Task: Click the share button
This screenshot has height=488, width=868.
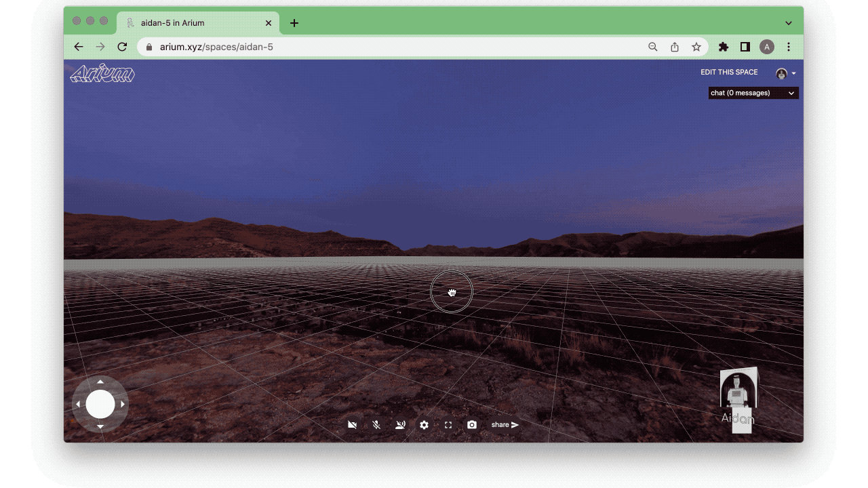Action: coord(505,425)
